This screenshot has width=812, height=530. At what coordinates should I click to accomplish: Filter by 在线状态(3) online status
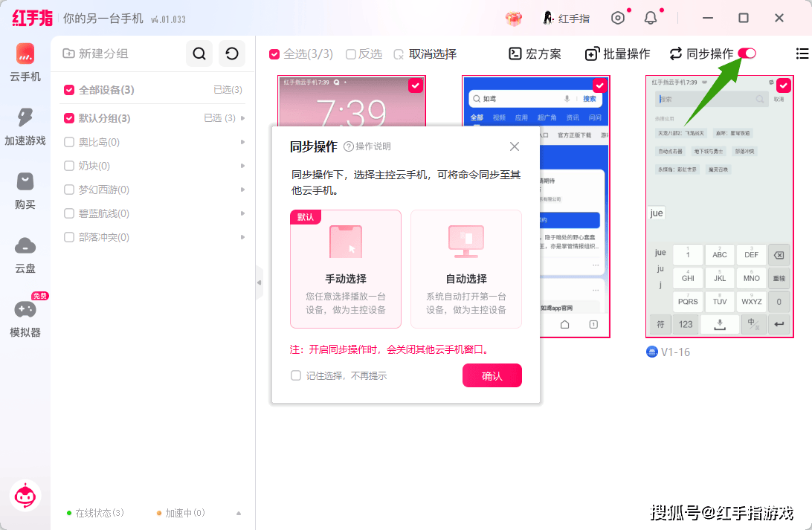click(x=96, y=513)
